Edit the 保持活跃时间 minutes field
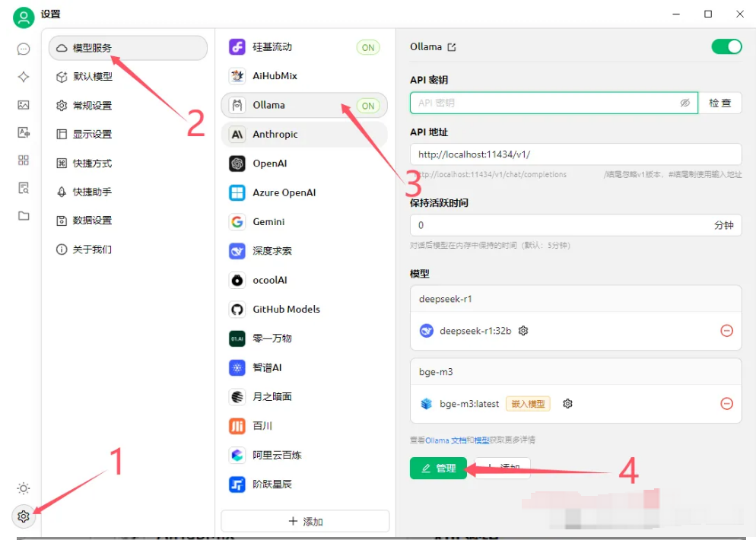The width and height of the screenshot is (756, 540). click(576, 225)
